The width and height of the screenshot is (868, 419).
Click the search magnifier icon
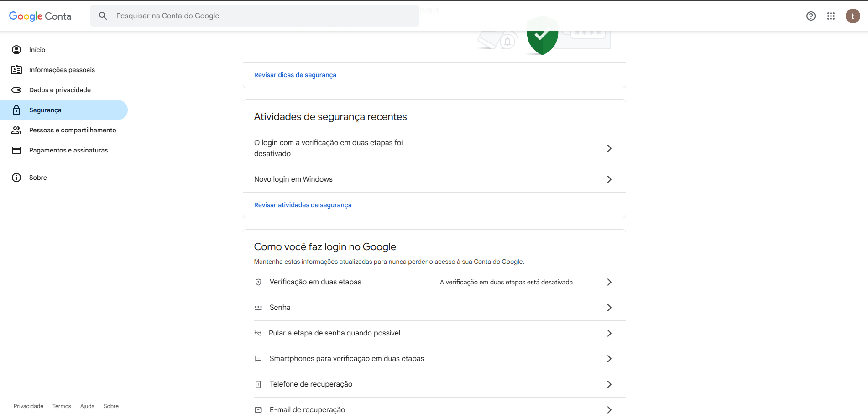[x=103, y=16]
